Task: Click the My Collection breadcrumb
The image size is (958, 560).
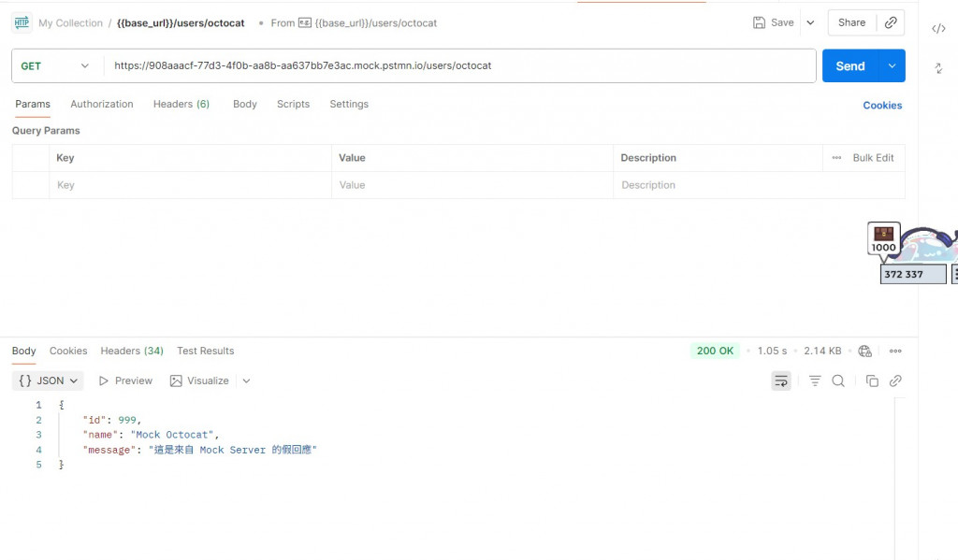Action: point(70,23)
